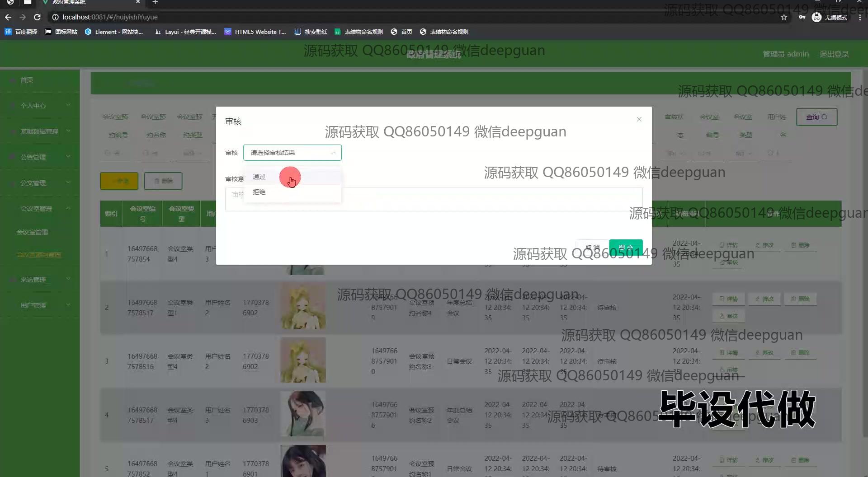The width and height of the screenshot is (868, 477).
Task: Click the 取消 button in dialog
Action: pyautogui.click(x=592, y=247)
